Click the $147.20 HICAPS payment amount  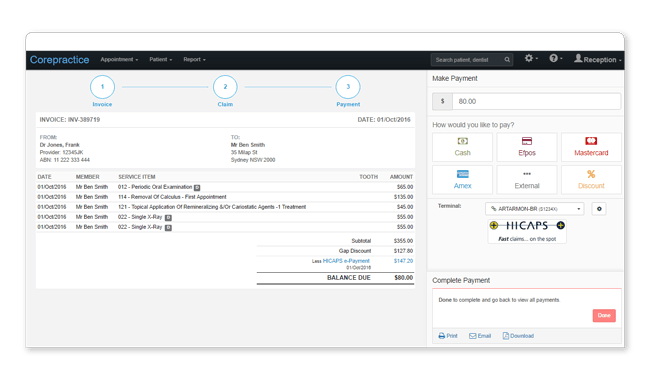(403, 261)
